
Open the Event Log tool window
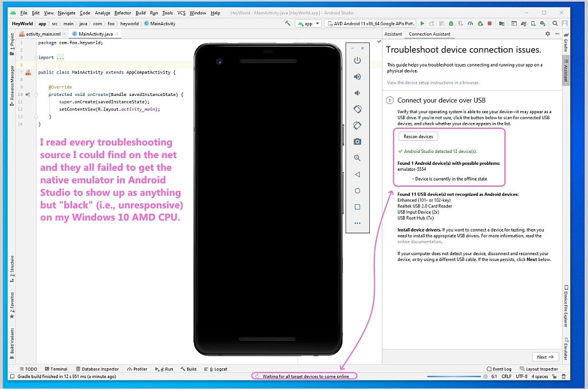pos(499,369)
